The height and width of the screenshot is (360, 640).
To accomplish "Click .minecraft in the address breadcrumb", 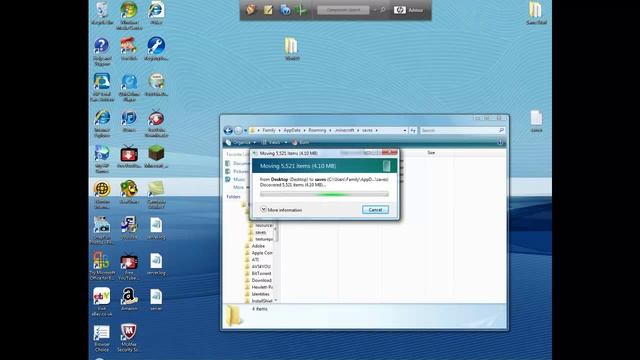I will tap(344, 130).
